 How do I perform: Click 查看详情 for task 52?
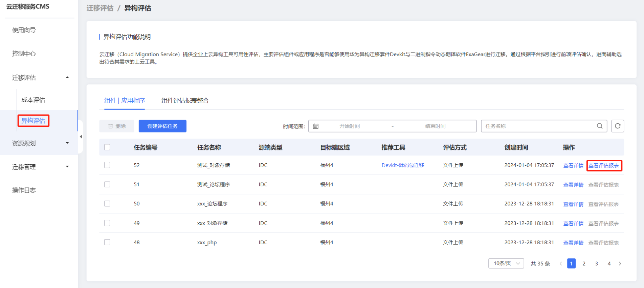pyautogui.click(x=573, y=165)
